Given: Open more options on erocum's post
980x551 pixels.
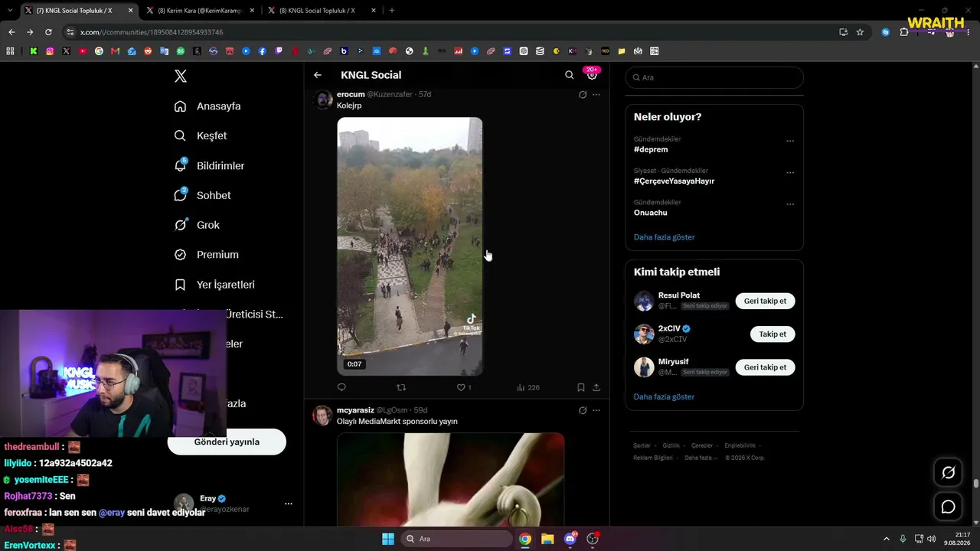Looking at the screenshot, I should [596, 95].
